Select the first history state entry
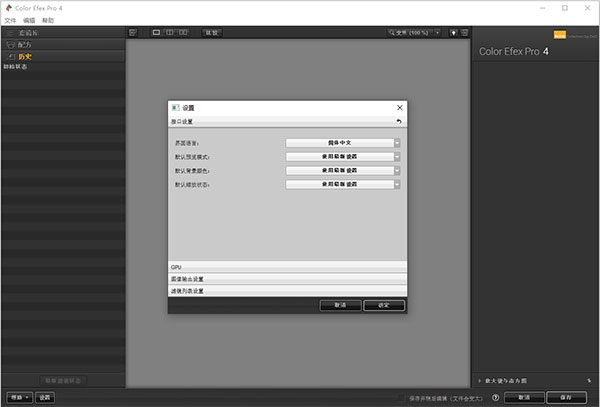Viewport: 600px width, 407px height. (63, 67)
